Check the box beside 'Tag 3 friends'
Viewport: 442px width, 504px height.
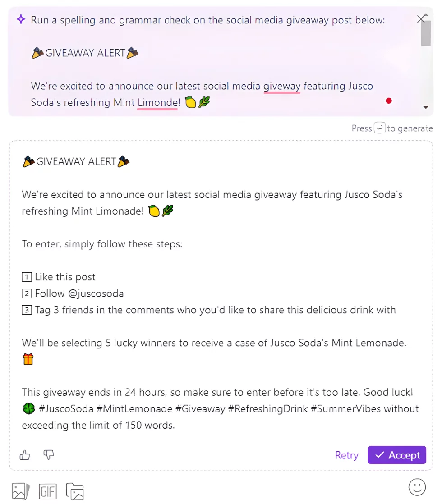(x=27, y=310)
